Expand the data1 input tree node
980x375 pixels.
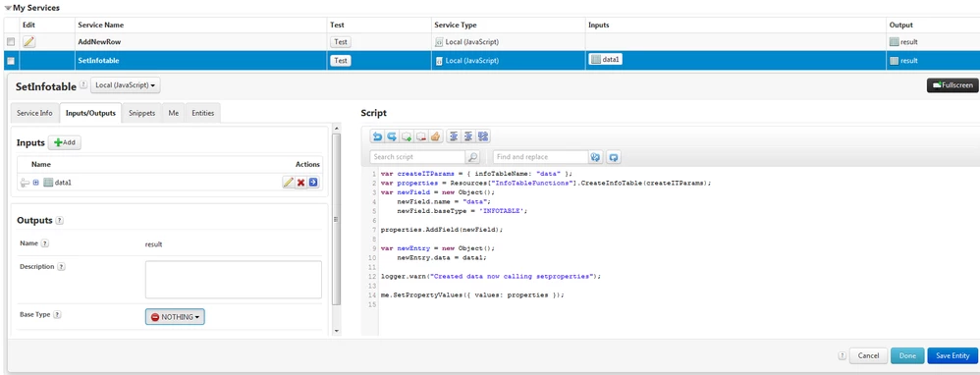35,183
